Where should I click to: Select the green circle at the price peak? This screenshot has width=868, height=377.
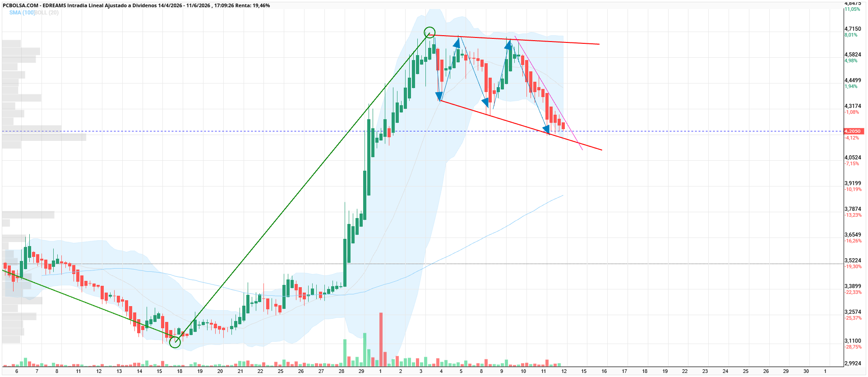[x=429, y=32]
